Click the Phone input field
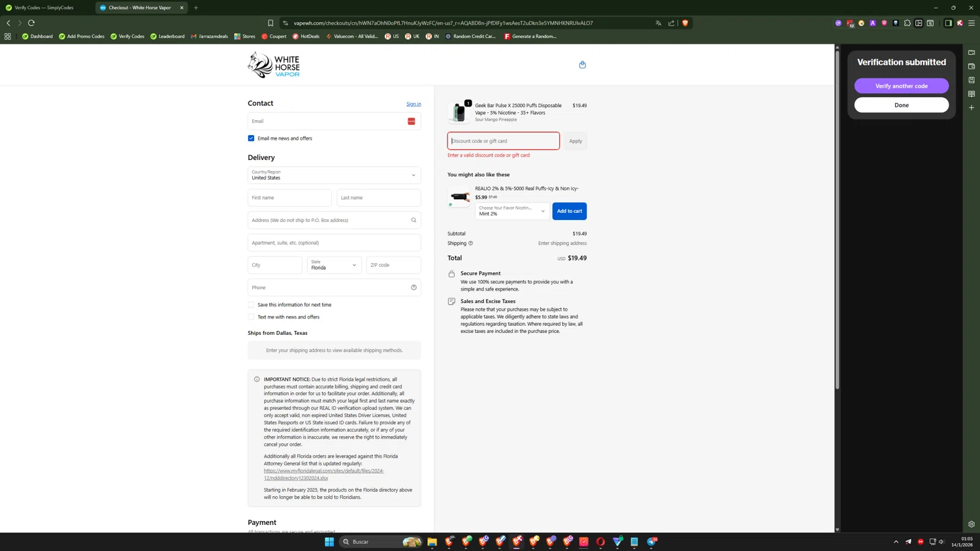980x551 pixels. 334,287
